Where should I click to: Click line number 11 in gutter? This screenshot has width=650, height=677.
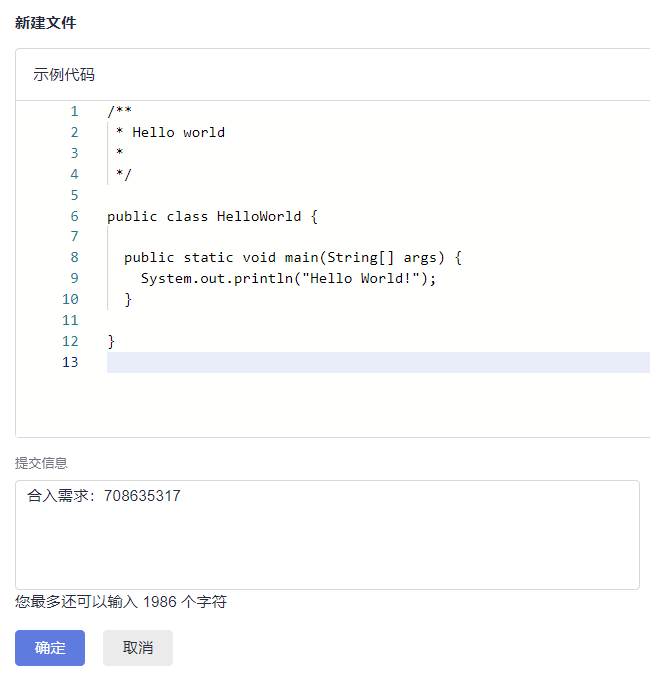pos(70,320)
